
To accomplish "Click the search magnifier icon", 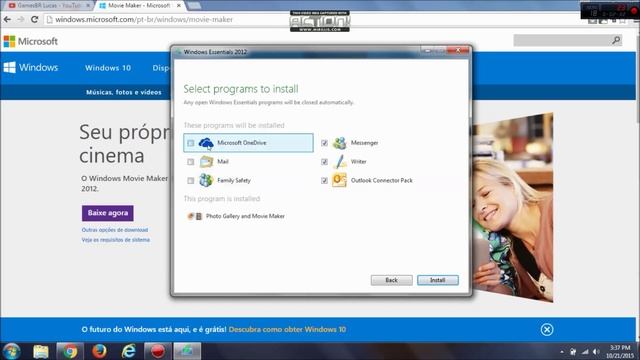I will [616, 40].
